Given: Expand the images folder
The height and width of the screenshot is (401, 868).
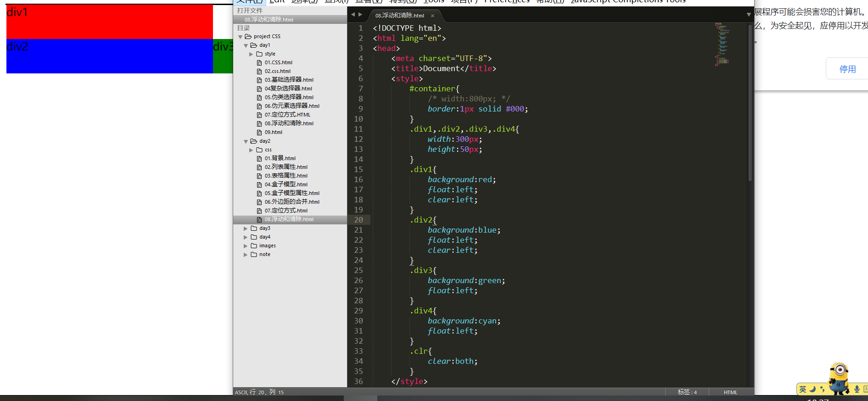Looking at the screenshot, I should tap(246, 246).
